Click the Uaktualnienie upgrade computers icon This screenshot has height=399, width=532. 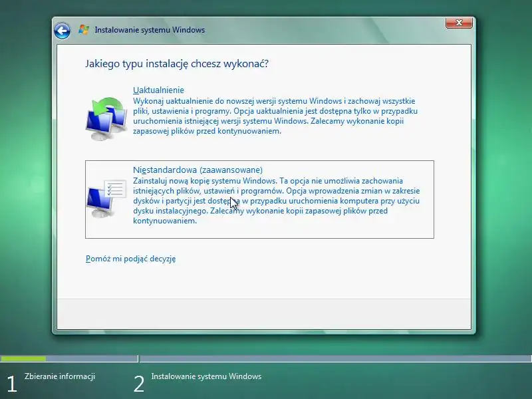106,119
